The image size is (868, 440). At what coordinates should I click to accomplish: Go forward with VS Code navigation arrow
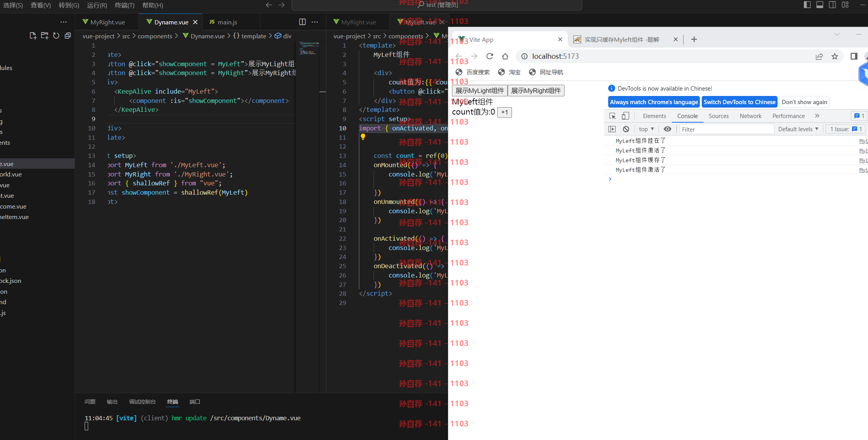(x=281, y=5)
